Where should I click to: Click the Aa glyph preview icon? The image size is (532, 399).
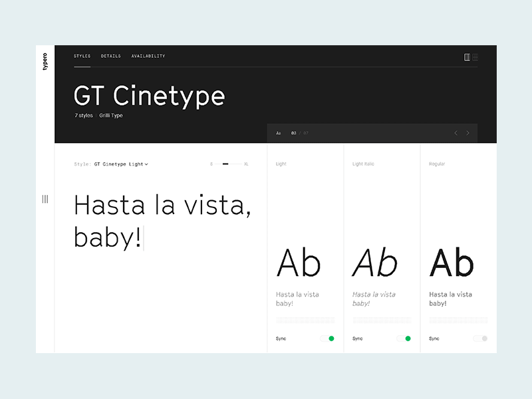click(278, 133)
